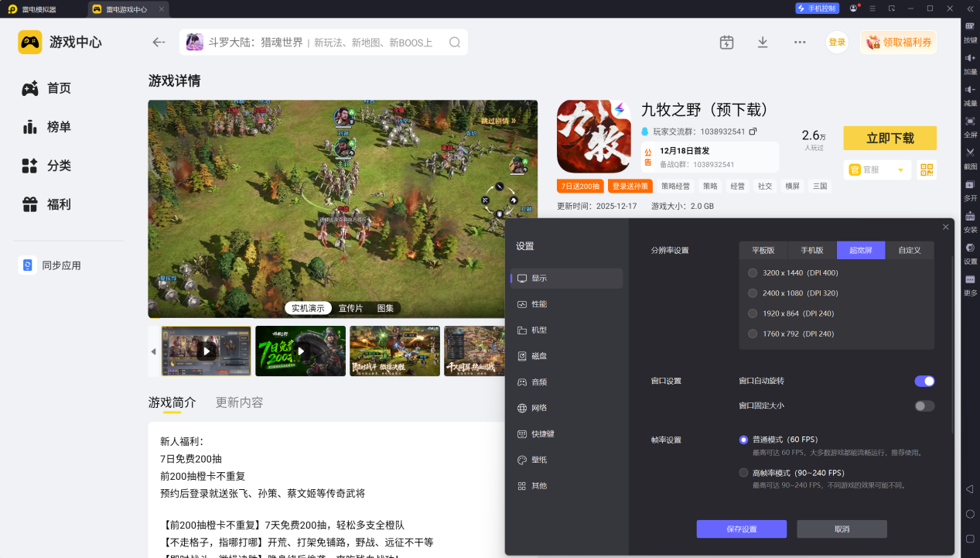Open 按键 key mapping in right toolbar
Viewport: 980px width, 558px height.
coord(970,31)
